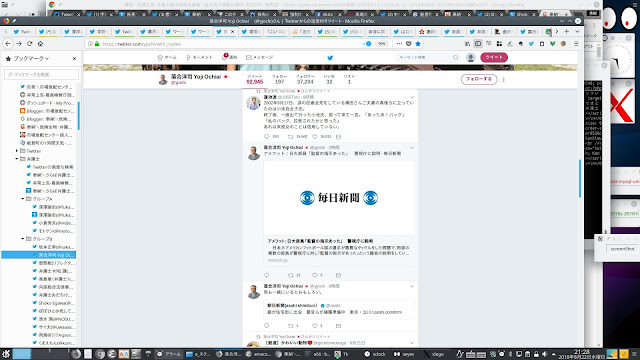The height and width of the screenshot is (360, 640).
Task: Like the first retweeted tweet
Action: click(315, 137)
